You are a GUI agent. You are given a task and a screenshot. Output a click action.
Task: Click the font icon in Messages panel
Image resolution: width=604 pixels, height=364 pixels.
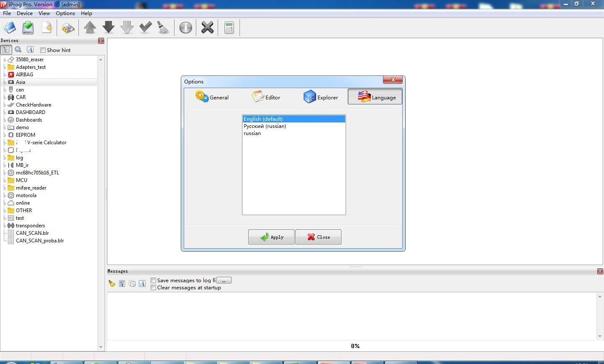(x=142, y=283)
